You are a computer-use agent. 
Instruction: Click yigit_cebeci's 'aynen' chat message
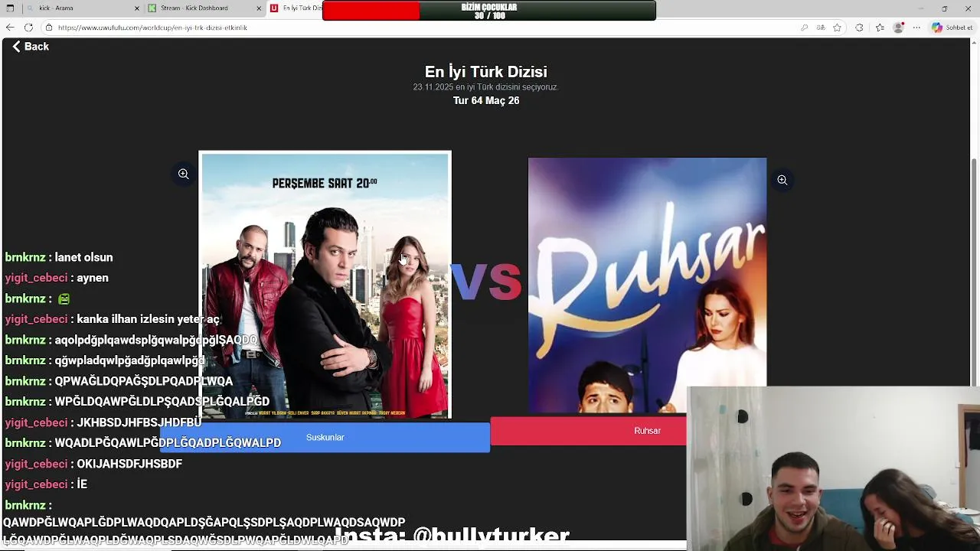click(93, 278)
